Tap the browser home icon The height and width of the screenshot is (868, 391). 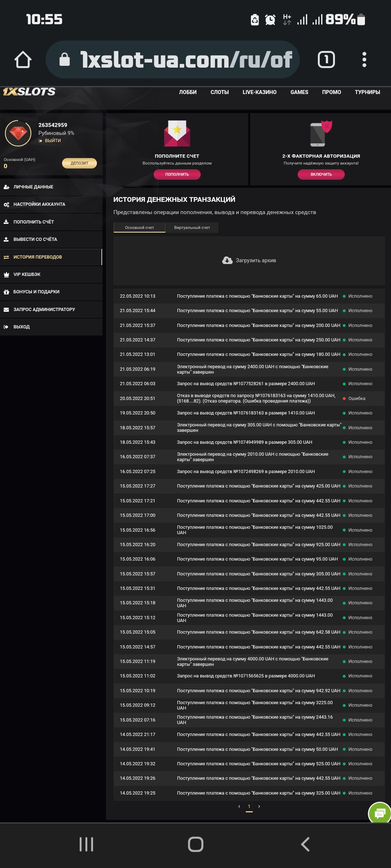pos(23,60)
